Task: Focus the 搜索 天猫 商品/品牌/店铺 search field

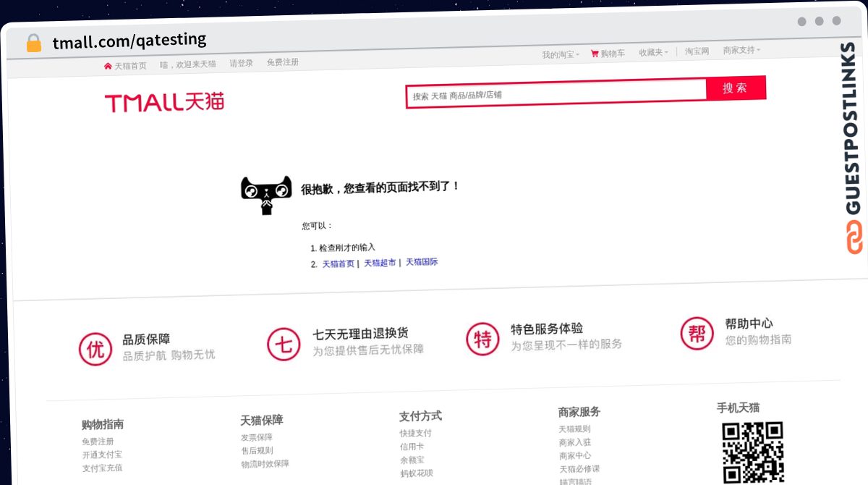Action: point(556,93)
